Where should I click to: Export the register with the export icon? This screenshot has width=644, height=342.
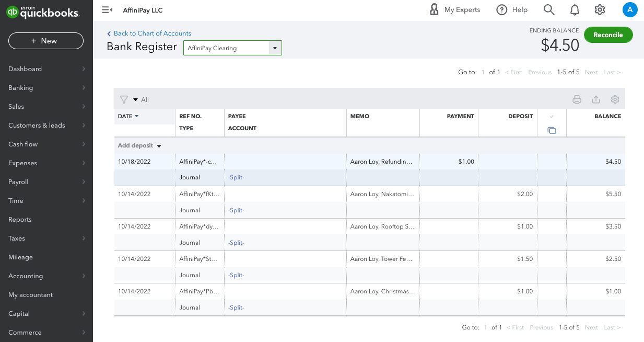click(x=596, y=99)
